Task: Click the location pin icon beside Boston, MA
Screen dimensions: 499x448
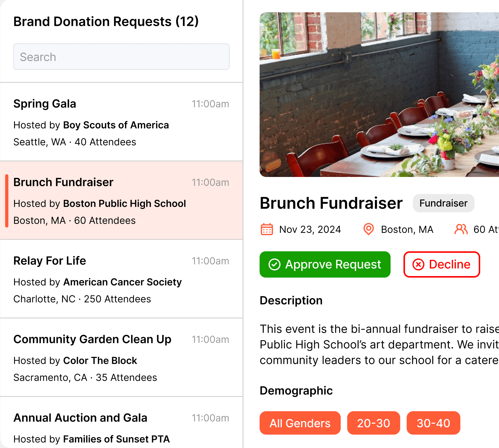Action: [369, 229]
